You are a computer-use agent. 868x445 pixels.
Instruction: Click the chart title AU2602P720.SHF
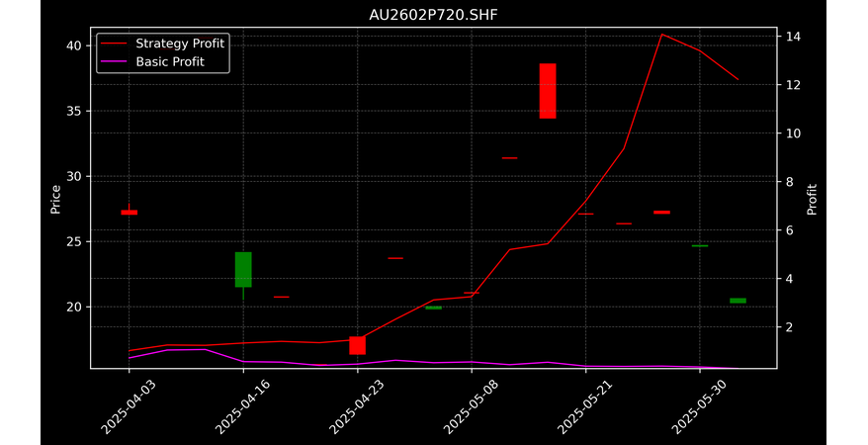coord(433,15)
